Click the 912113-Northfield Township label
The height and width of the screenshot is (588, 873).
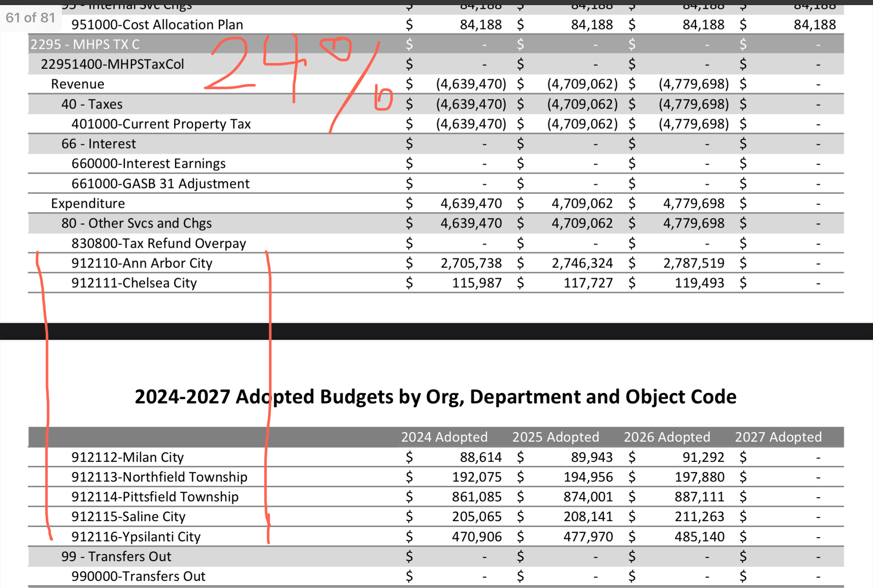[159, 477]
